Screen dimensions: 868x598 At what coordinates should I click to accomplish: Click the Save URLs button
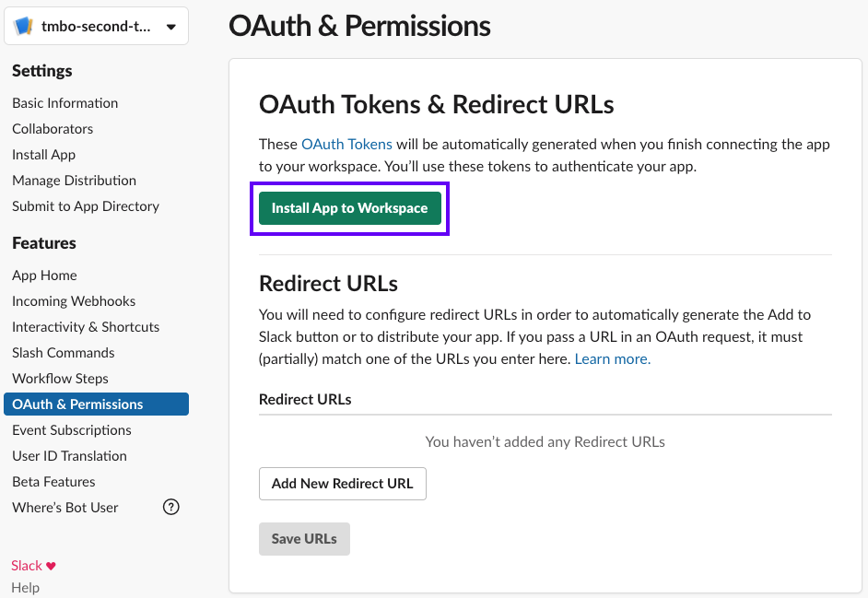coord(304,538)
